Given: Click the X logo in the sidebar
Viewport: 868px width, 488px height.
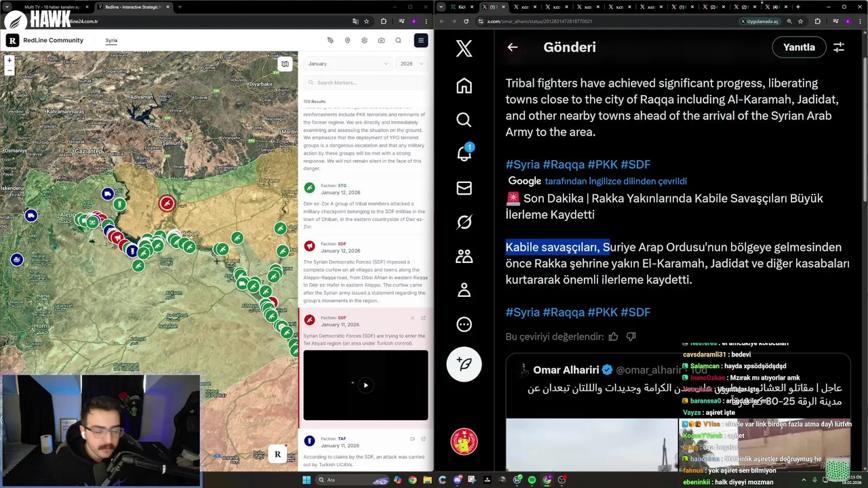Looking at the screenshot, I should click(x=464, y=48).
